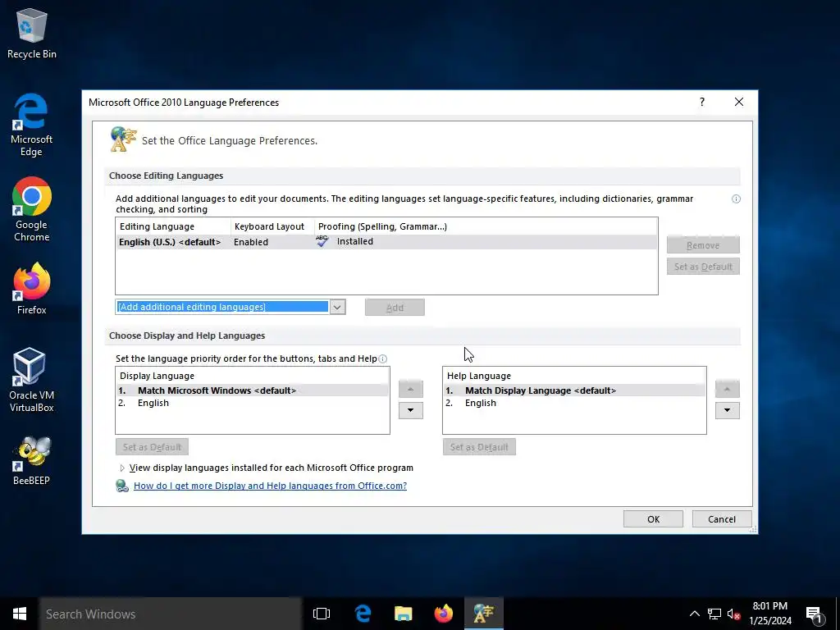
Task: Click the OK button
Action: 653,519
